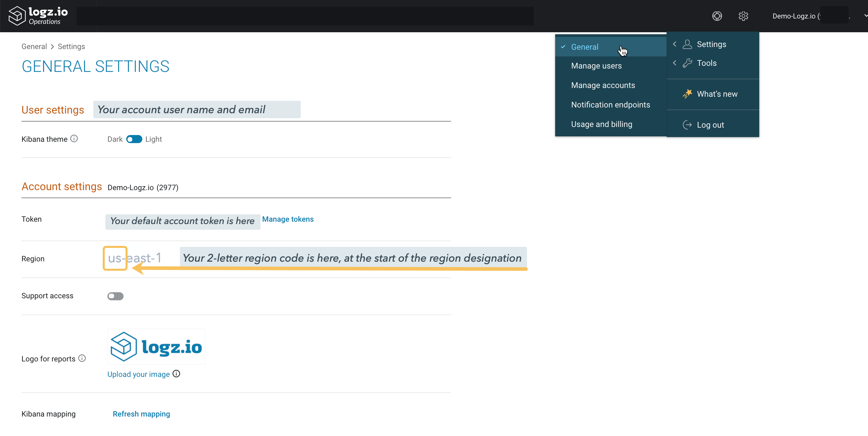868x436 pixels.
Task: Click the Upload your image link
Action: (139, 374)
